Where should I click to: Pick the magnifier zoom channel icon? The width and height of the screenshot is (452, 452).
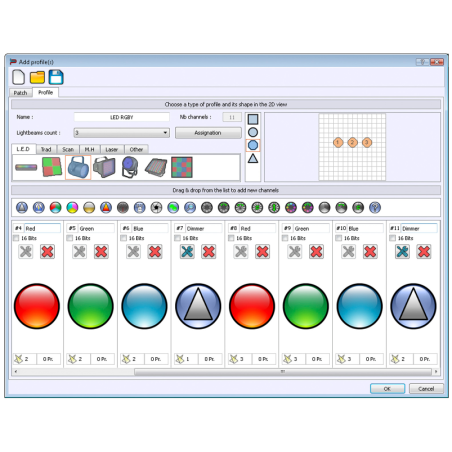[190, 207]
